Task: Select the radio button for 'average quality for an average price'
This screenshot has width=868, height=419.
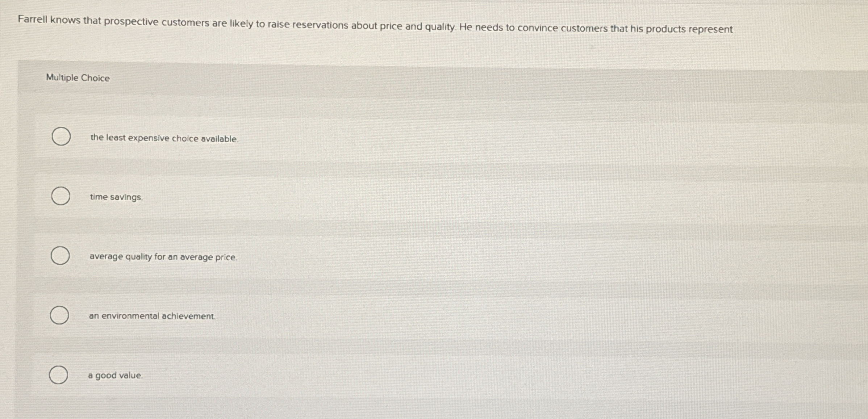Action: pyautogui.click(x=59, y=256)
